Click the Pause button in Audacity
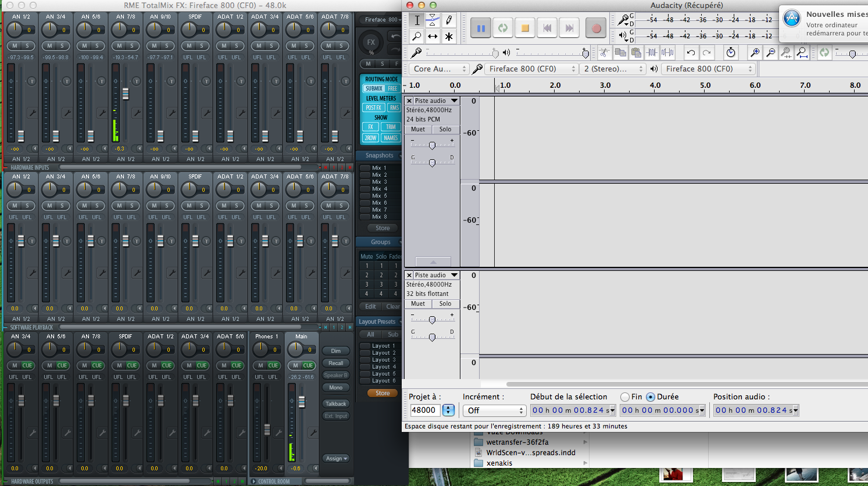Viewport: 868px width, 486px height. 481,28
